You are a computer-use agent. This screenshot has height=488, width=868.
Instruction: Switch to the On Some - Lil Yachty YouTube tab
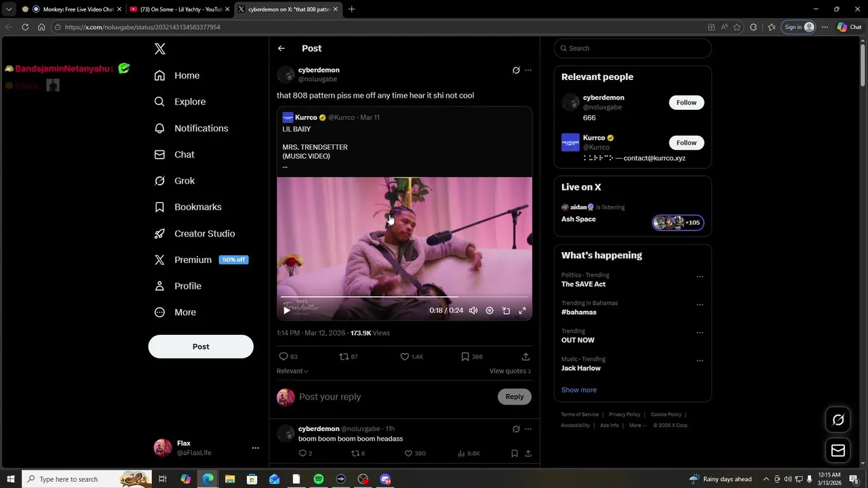[180, 9]
